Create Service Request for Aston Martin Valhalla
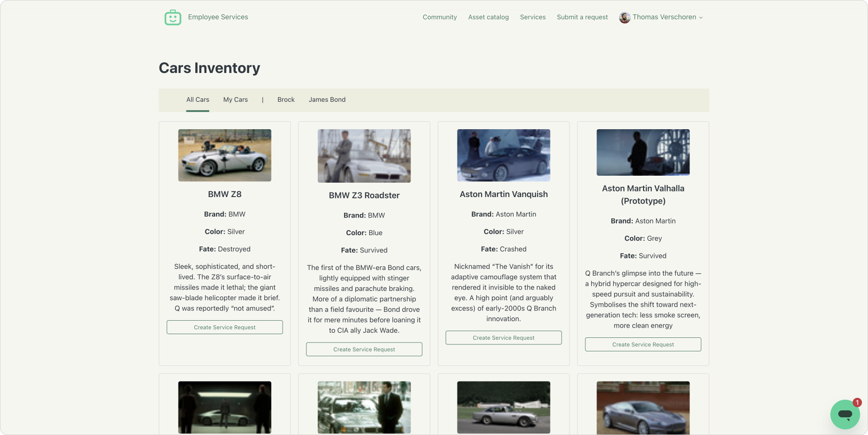Image resolution: width=868 pixels, height=435 pixels. tap(643, 344)
